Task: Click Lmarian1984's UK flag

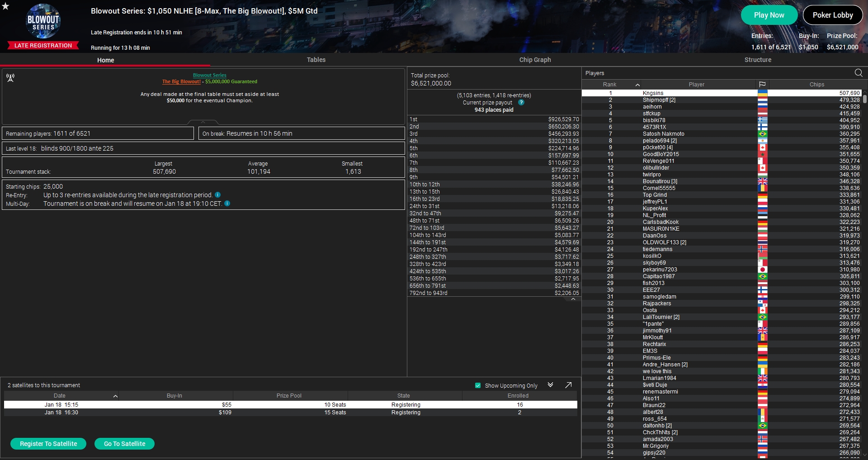Action: 763,378
